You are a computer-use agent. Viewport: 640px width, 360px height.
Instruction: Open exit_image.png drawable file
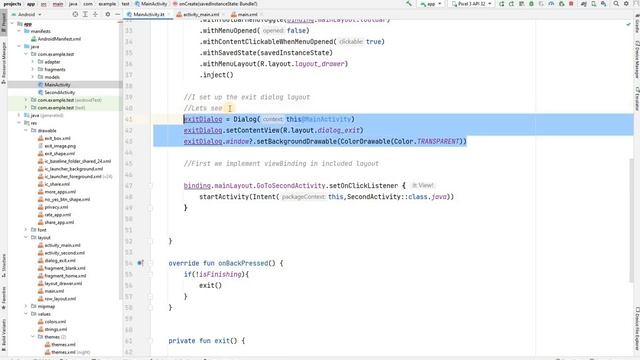(57, 146)
